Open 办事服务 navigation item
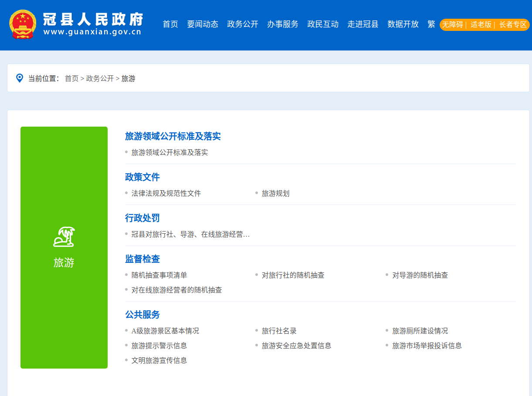 [283, 24]
